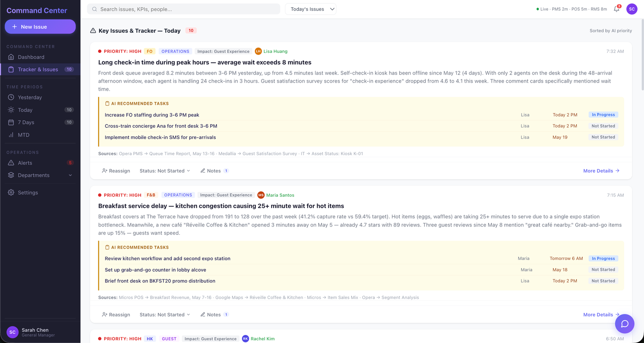Click the plus icon in New Issue

[x=14, y=27]
